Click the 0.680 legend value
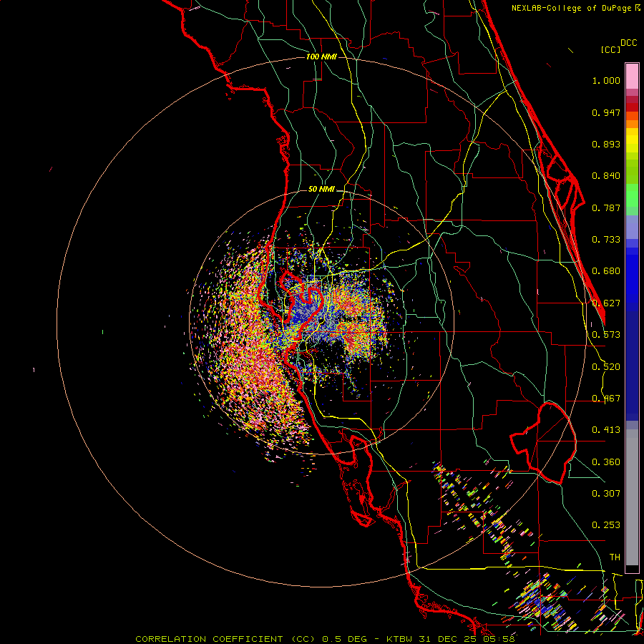Image resolution: width=644 pixels, height=644 pixels. tap(606, 271)
